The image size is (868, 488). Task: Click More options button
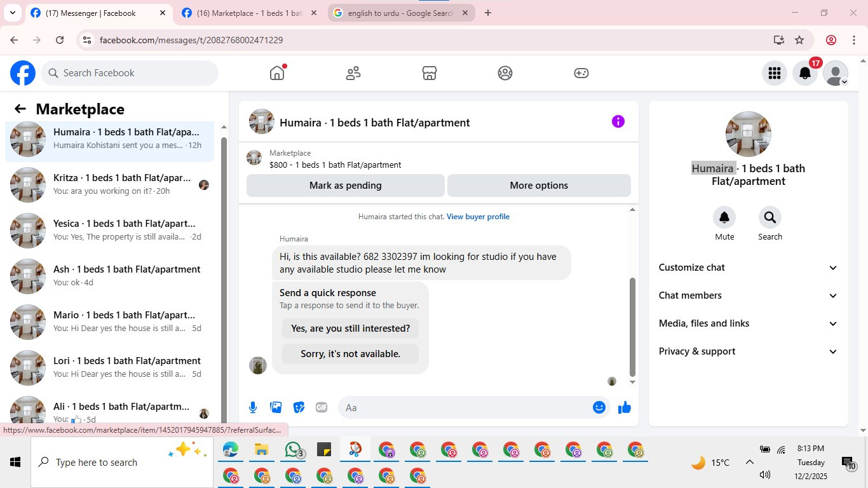pyautogui.click(x=539, y=186)
